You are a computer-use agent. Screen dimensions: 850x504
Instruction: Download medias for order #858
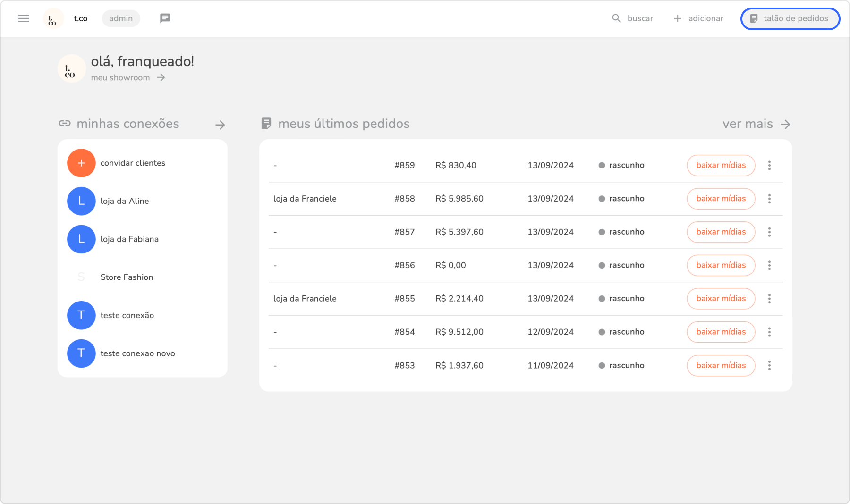(721, 199)
